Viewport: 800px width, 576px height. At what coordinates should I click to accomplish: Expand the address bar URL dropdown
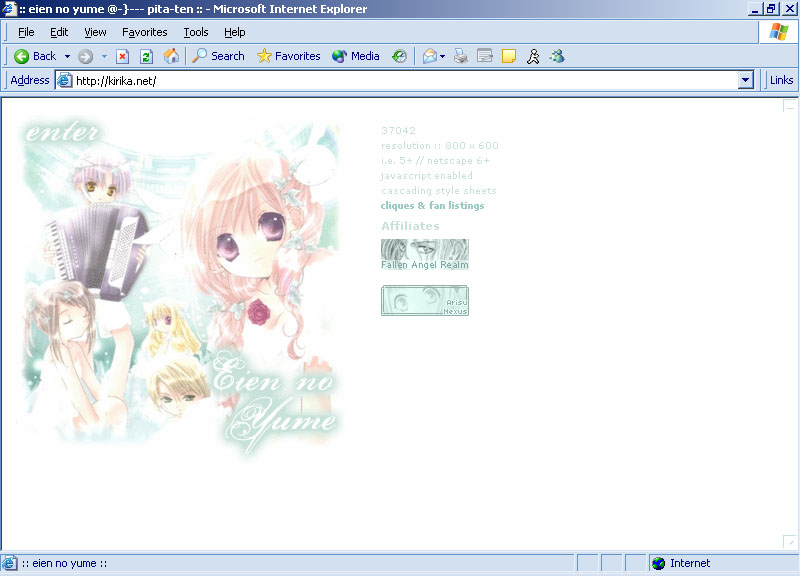tap(745, 80)
